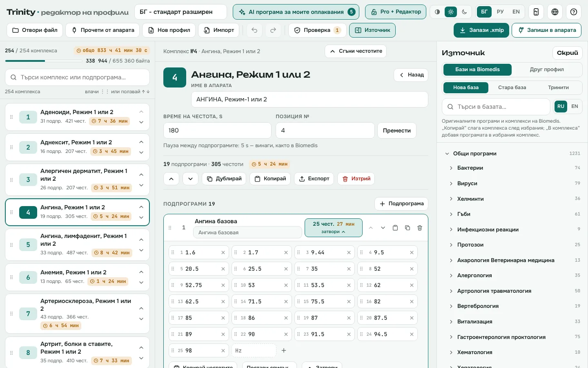Click the device icon next to EN
The image size is (588, 368).
pyautogui.click(x=536, y=12)
